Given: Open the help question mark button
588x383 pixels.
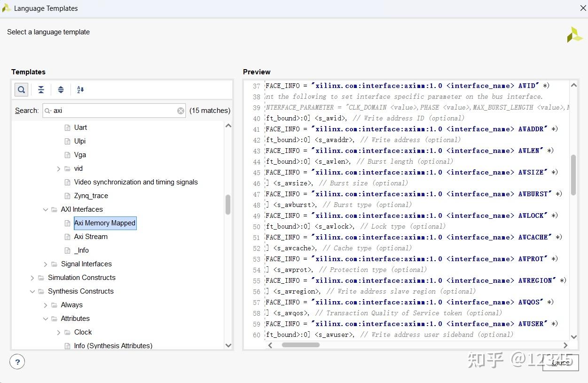Looking at the screenshot, I should point(17,362).
